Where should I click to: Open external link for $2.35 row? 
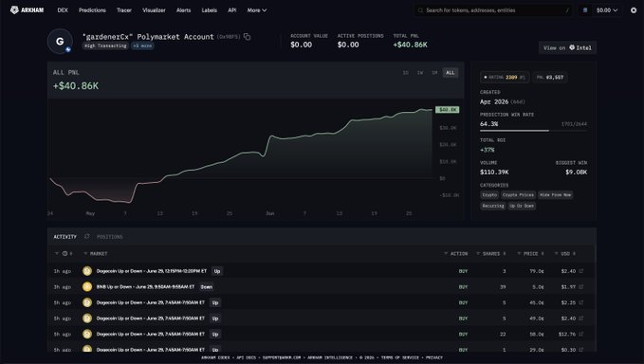pos(581,302)
